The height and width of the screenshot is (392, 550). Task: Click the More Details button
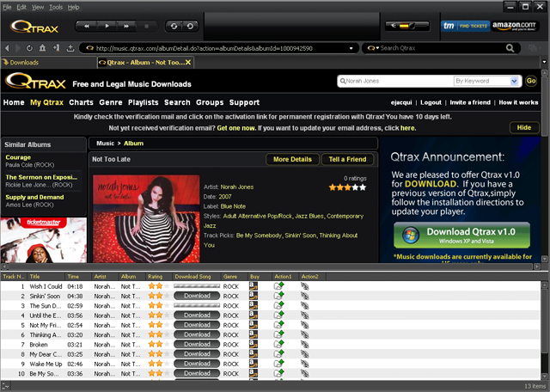(x=292, y=159)
